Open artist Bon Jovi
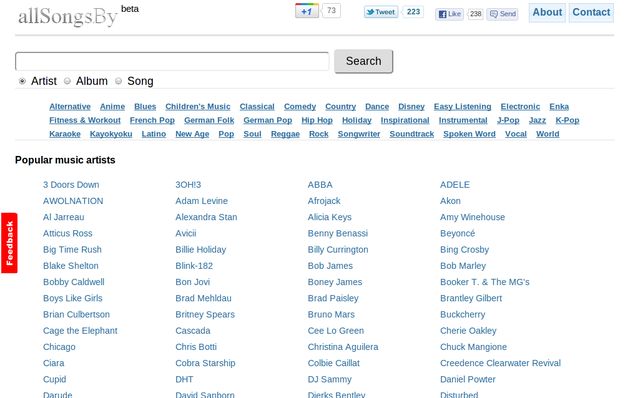Viewport: 630px width, 398px height. pos(193,282)
